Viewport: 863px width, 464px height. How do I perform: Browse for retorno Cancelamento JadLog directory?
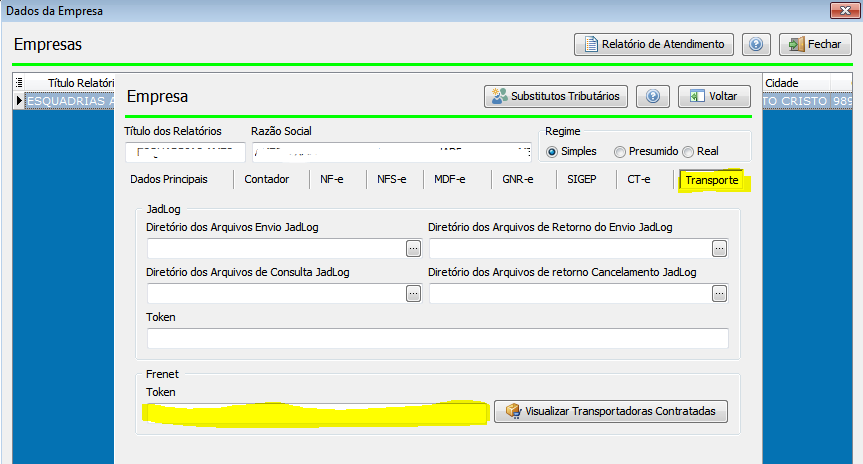point(719,293)
